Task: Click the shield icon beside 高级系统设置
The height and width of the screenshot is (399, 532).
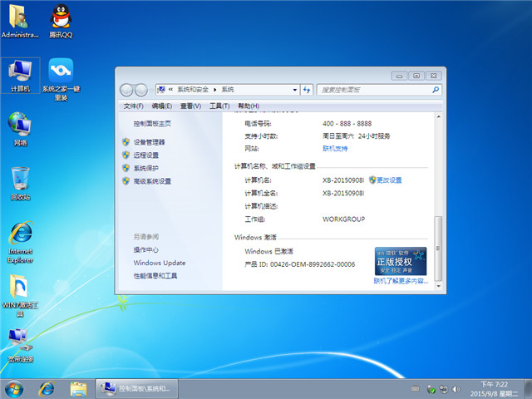Action: coord(126,181)
